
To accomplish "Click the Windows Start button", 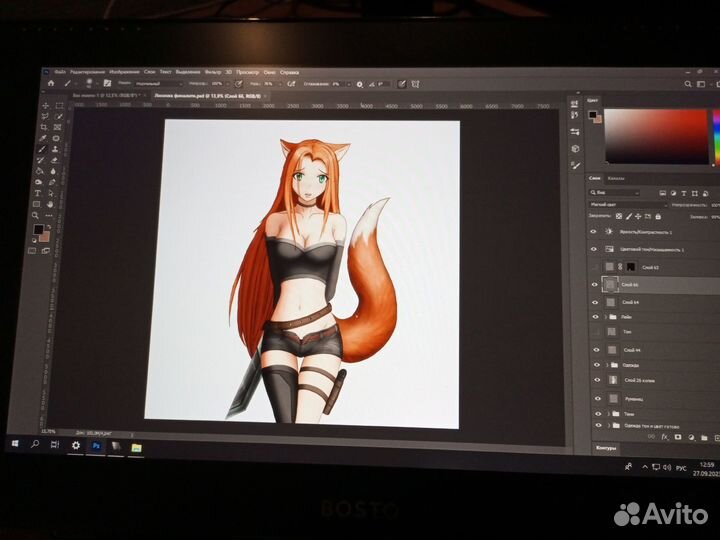I will [x=15, y=443].
